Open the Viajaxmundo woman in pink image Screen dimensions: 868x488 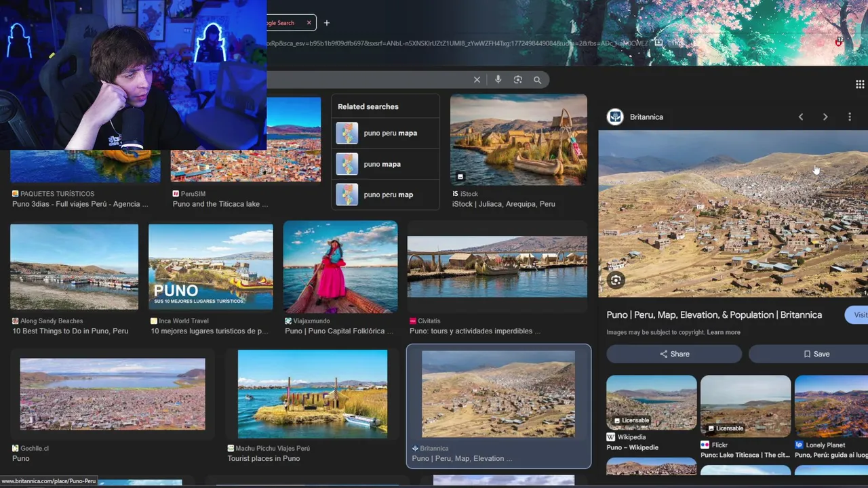click(x=340, y=267)
